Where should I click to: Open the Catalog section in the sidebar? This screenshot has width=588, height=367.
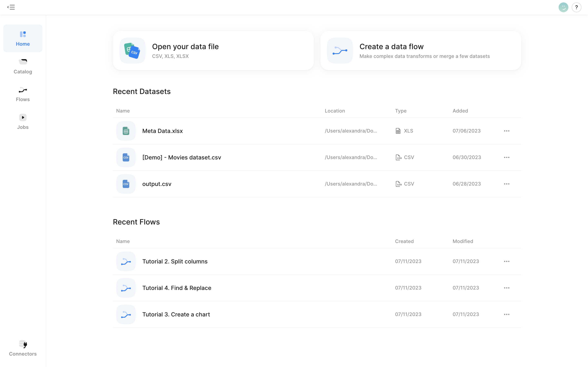click(x=23, y=66)
